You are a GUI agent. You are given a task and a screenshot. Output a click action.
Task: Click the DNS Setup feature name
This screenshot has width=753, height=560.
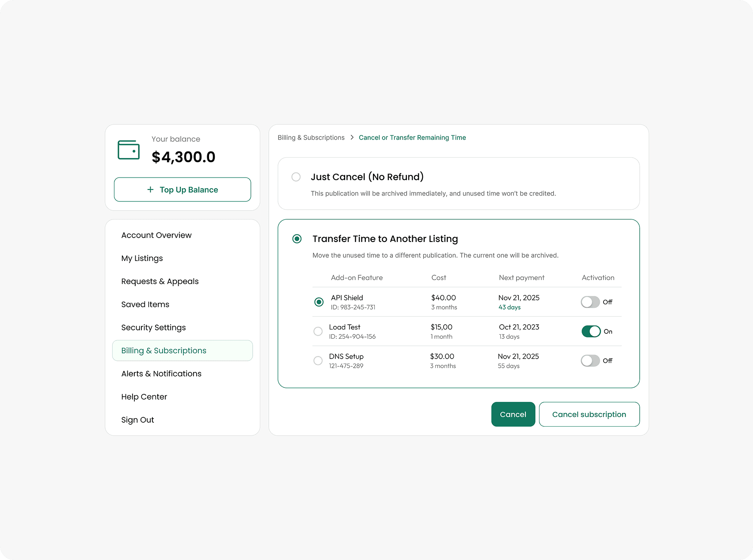[346, 356]
